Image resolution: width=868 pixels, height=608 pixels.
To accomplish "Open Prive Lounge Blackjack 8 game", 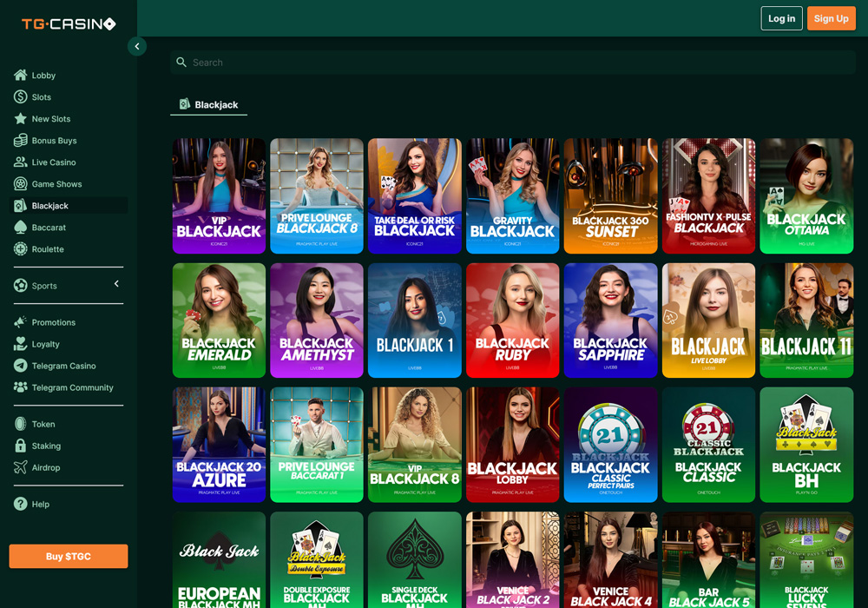I will pyautogui.click(x=317, y=196).
